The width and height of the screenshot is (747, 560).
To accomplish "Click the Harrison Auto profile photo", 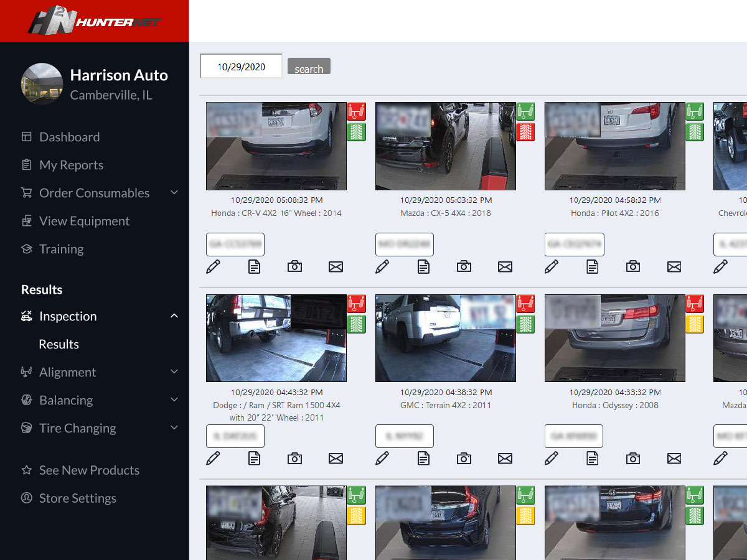I will tap(42, 83).
